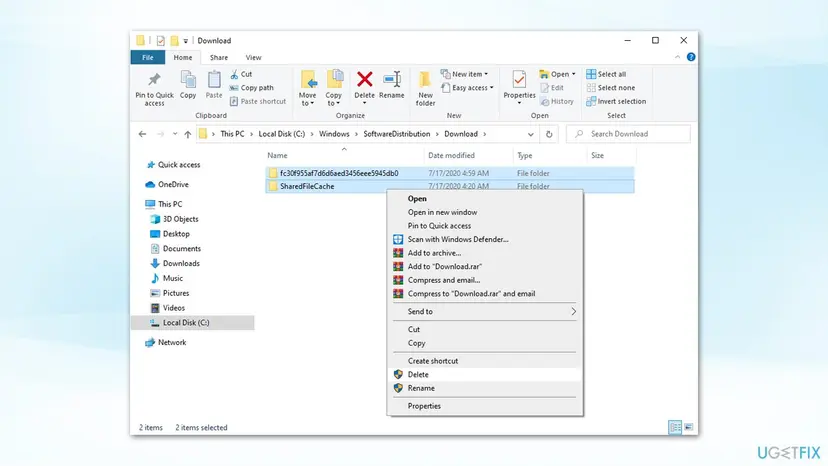
Task: Go back with the Back arrow
Action: coord(142,134)
